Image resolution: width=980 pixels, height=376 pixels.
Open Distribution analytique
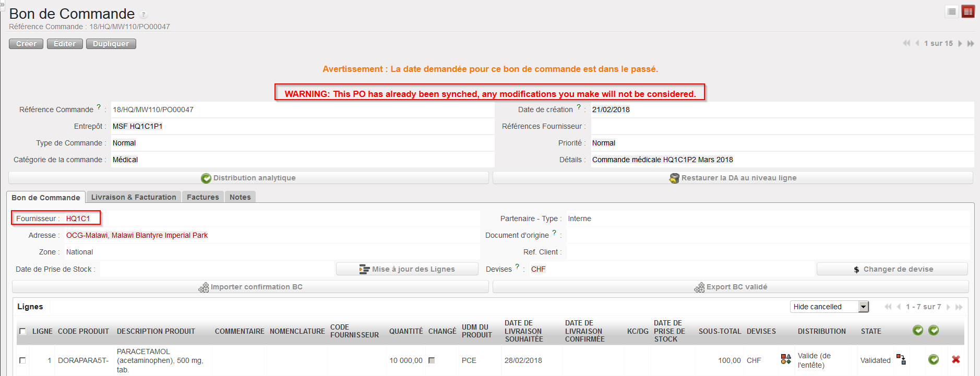pos(248,178)
